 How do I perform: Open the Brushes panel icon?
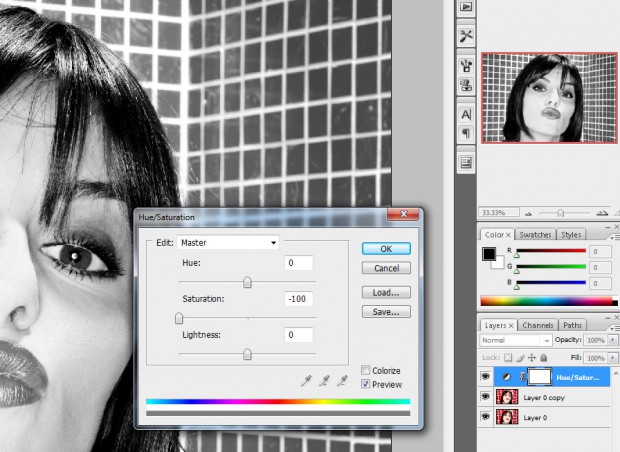(466, 66)
